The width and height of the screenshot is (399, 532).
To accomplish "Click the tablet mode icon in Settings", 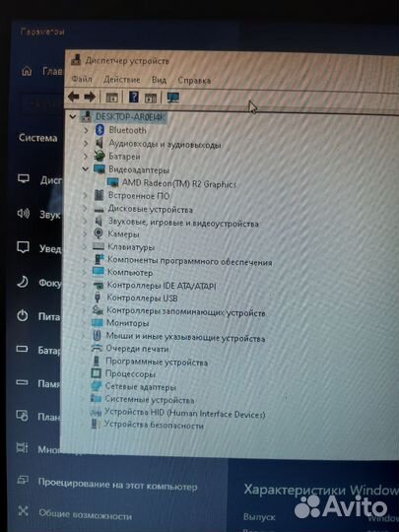I will coord(22,416).
